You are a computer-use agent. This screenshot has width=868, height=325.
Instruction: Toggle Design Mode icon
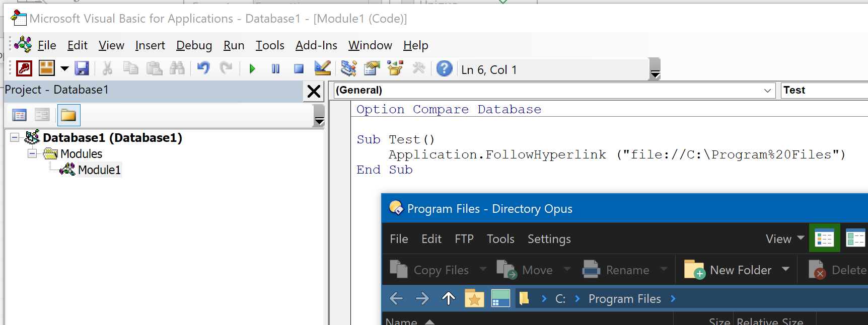(322, 68)
